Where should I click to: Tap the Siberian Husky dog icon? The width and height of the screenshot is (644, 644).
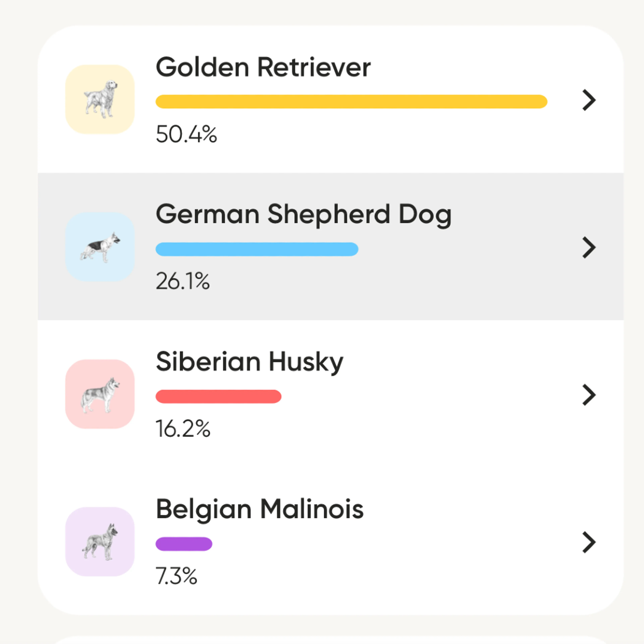pyautogui.click(x=100, y=394)
